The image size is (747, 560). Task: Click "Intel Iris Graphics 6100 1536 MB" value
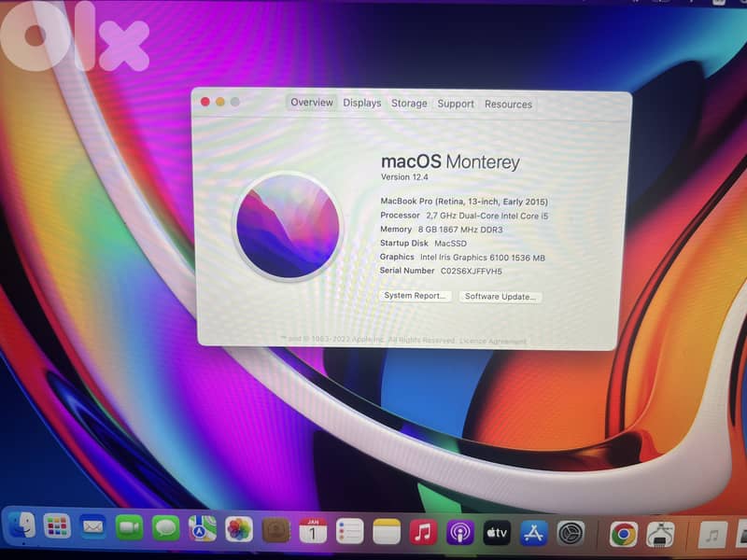click(483, 258)
